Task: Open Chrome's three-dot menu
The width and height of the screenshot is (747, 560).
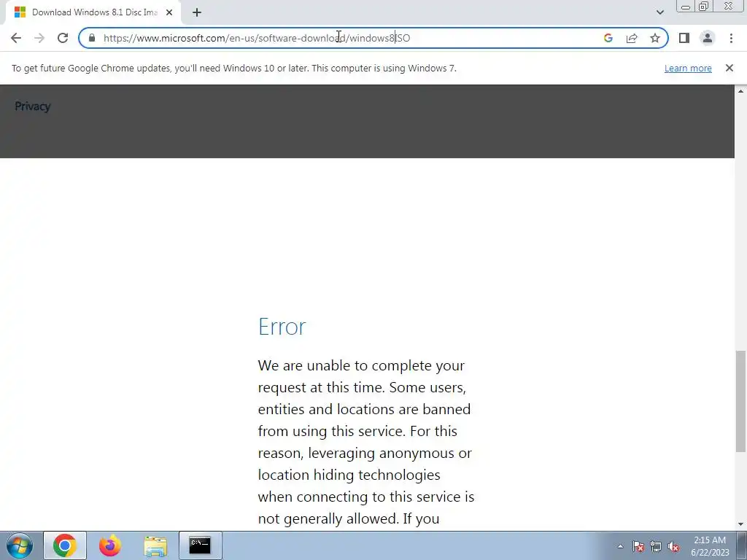Action: (x=731, y=38)
